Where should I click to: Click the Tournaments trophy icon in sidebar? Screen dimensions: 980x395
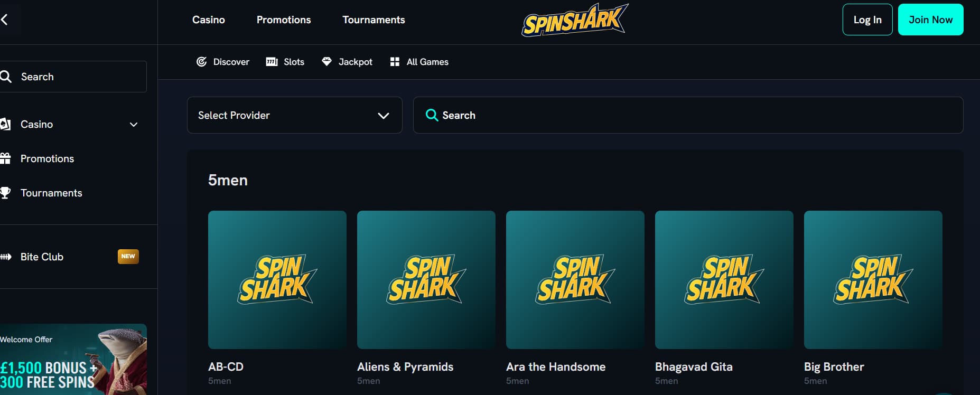pyautogui.click(x=5, y=193)
